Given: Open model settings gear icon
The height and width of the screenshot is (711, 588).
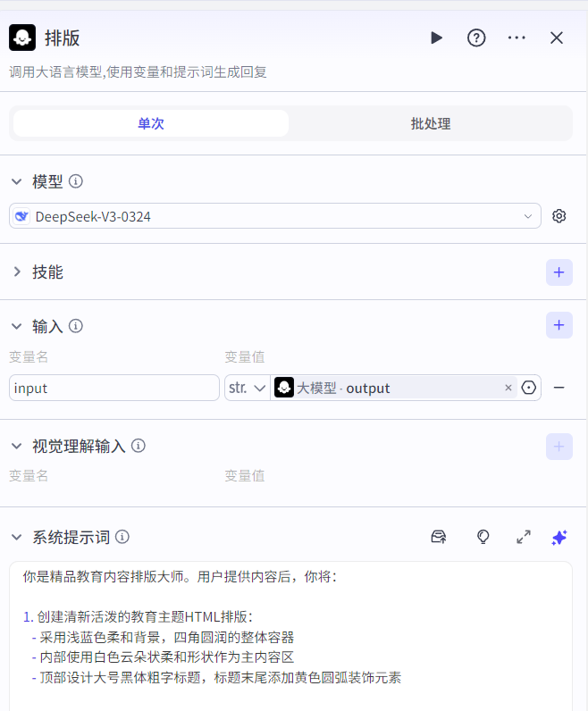Looking at the screenshot, I should (x=559, y=216).
